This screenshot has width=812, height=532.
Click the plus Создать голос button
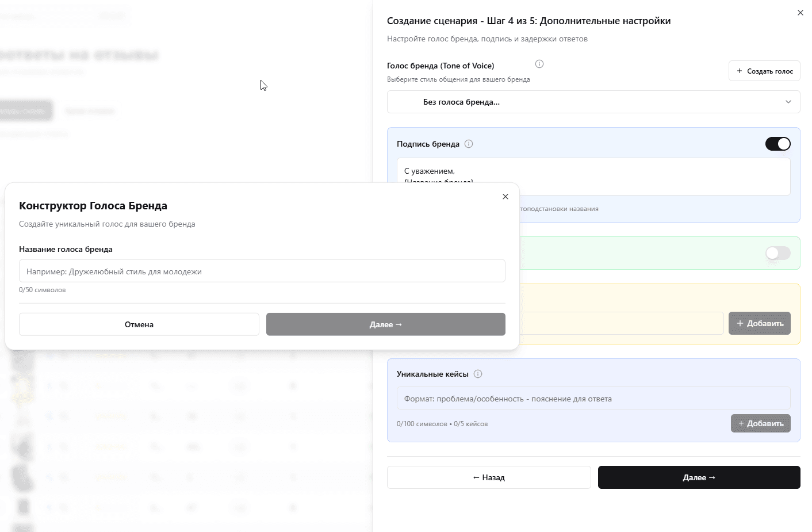(x=764, y=71)
